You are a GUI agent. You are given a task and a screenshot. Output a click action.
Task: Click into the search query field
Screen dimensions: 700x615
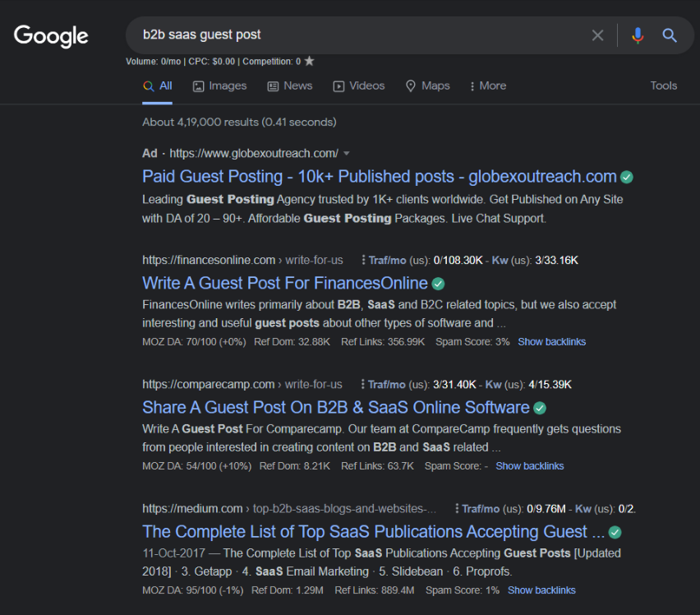pyautogui.click(x=357, y=35)
